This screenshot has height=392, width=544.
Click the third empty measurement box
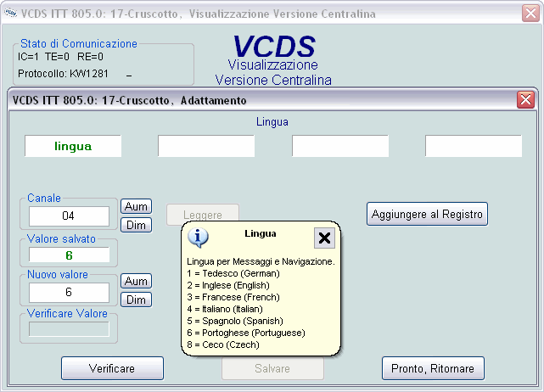(340, 146)
